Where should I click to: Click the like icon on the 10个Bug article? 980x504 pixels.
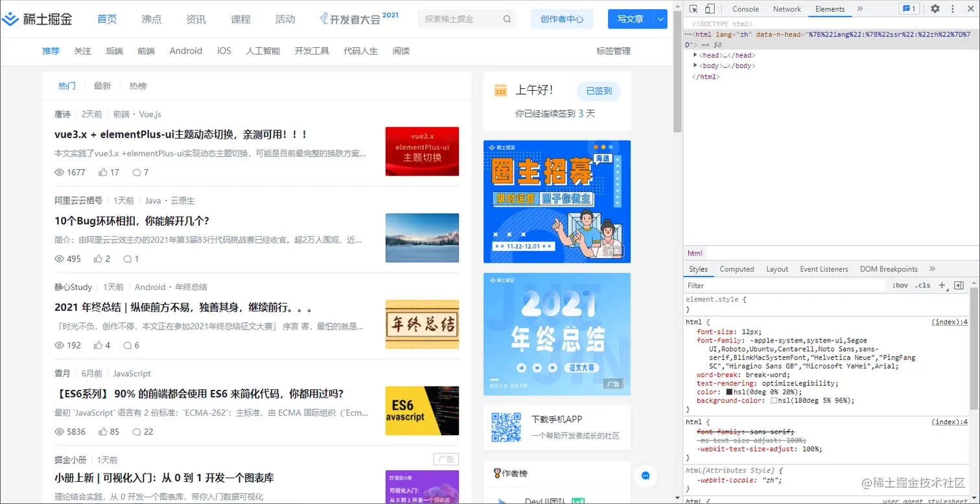pos(98,258)
